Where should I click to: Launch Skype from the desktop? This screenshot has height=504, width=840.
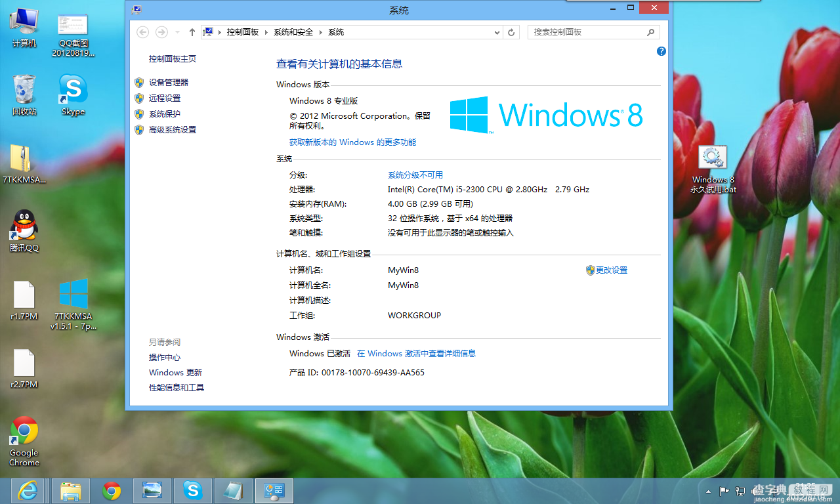(73, 94)
